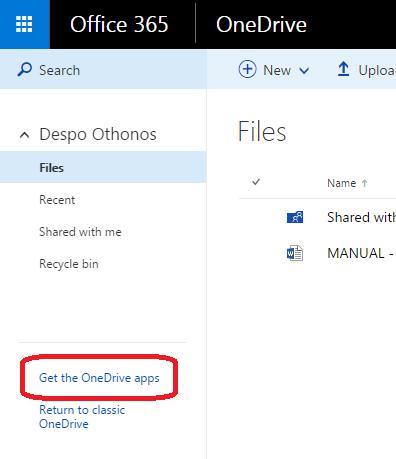Open the New dropdown chevron
This screenshot has width=396, height=459.
point(304,71)
